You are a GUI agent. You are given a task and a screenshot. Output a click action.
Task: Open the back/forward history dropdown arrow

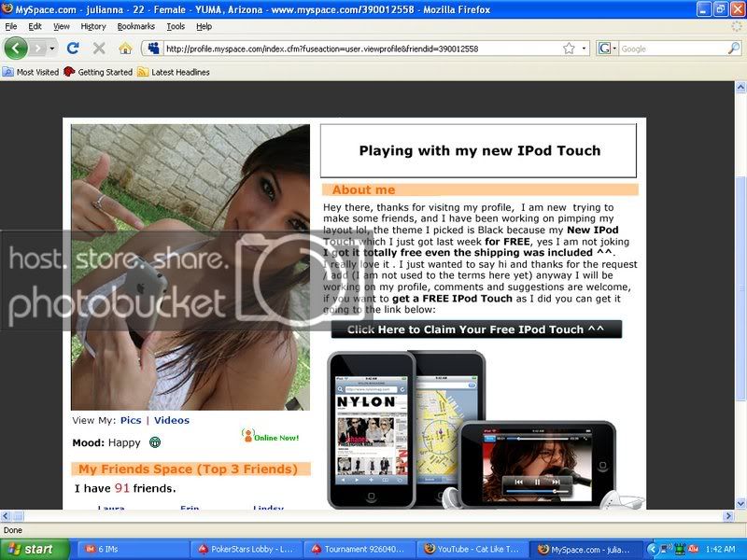(52, 49)
